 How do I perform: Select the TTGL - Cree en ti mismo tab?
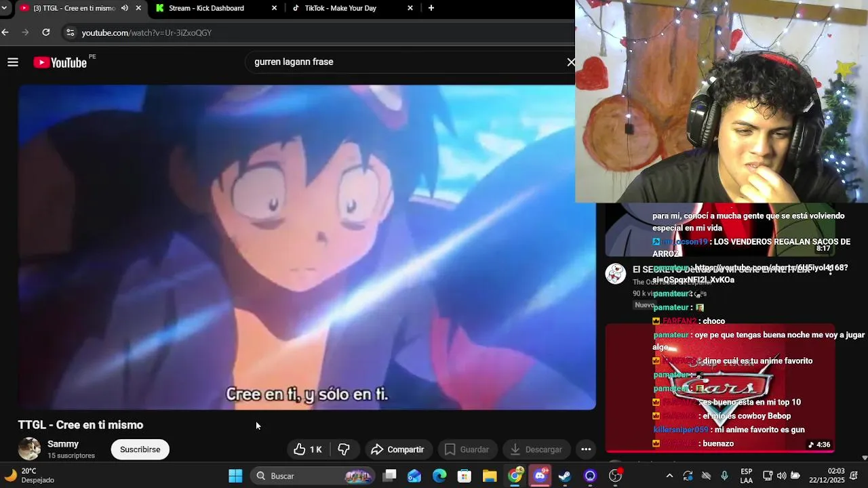(74, 8)
